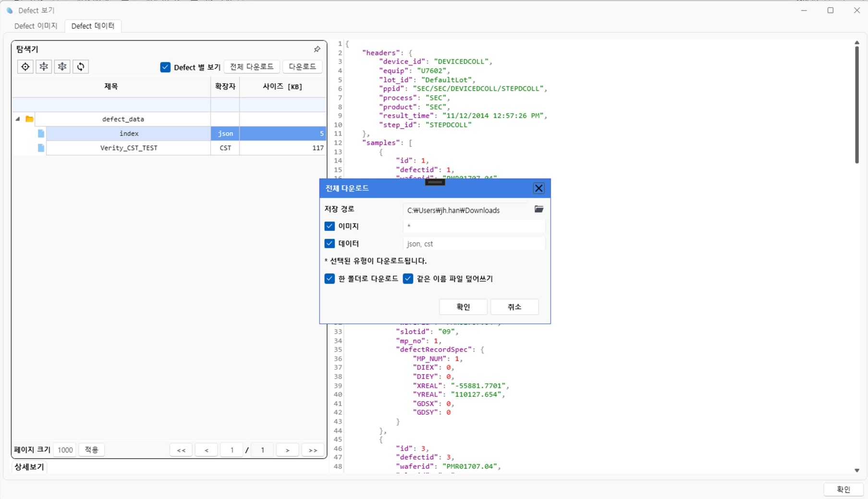The width and height of the screenshot is (868, 499).
Task: Toggle 한 폴더로 다운로드 checkbox
Action: point(330,279)
